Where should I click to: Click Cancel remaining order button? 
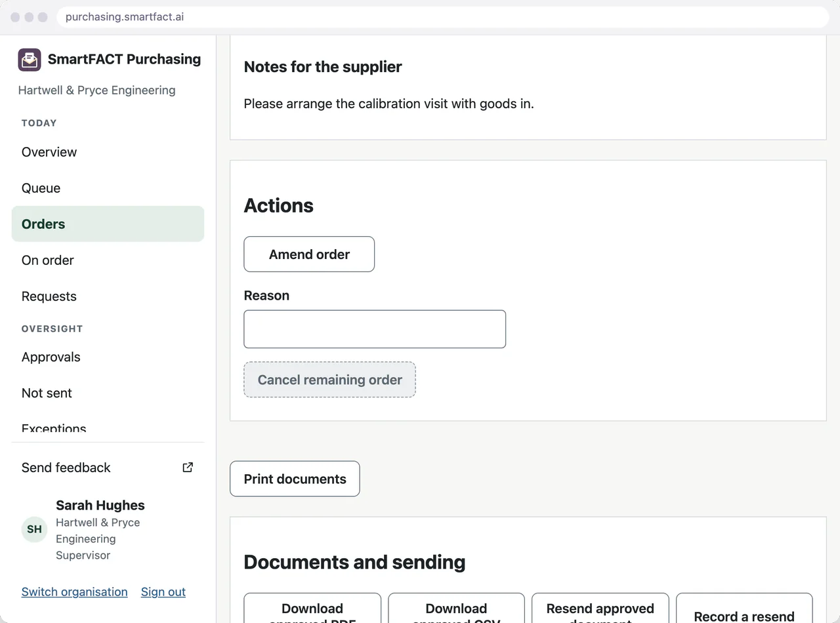pos(329,380)
